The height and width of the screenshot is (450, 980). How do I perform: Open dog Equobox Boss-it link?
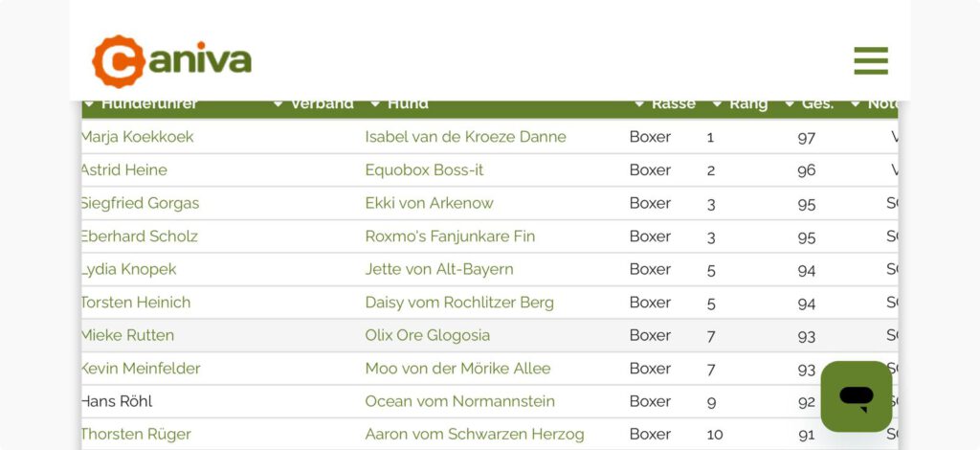click(x=424, y=169)
